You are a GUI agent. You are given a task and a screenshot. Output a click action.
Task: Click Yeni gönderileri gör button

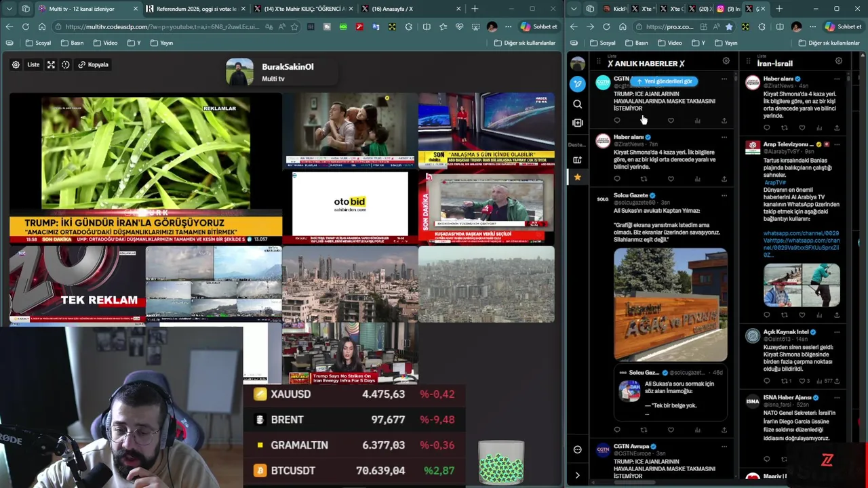click(x=664, y=81)
